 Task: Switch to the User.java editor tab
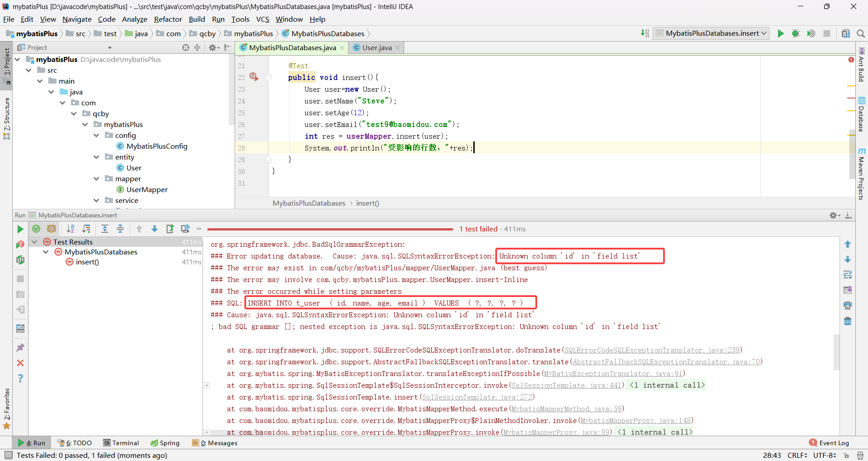(376, 47)
